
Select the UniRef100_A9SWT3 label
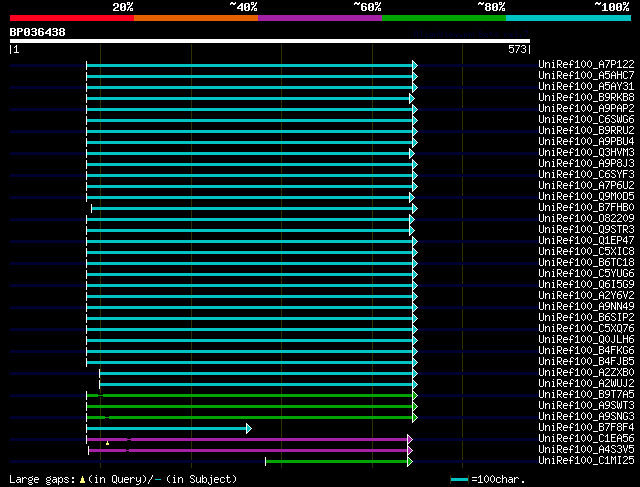click(587, 406)
